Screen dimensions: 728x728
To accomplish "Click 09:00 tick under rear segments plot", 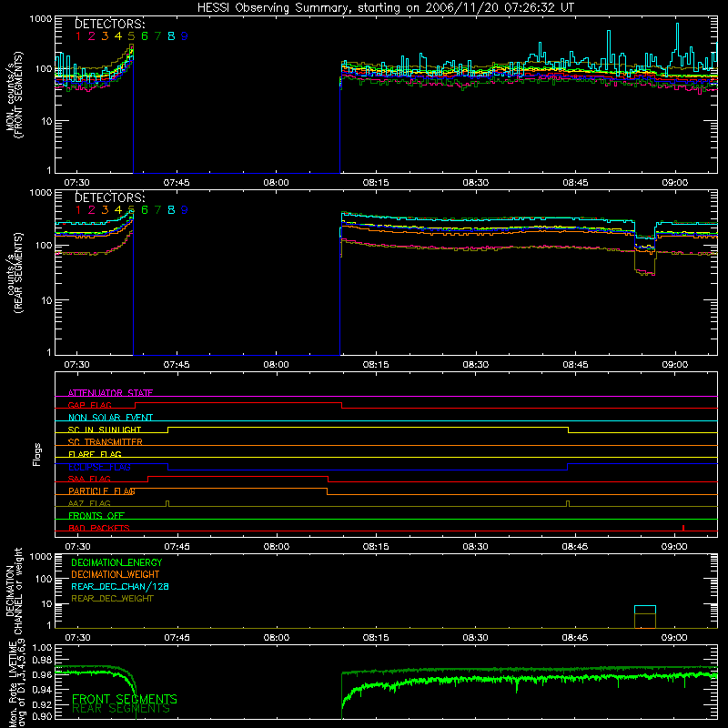I will (674, 365).
